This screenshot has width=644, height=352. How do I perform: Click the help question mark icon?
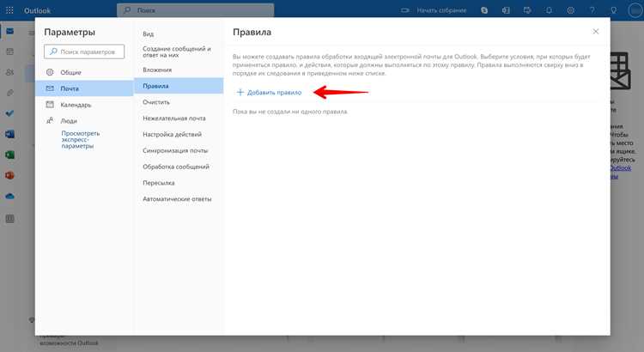click(592, 10)
